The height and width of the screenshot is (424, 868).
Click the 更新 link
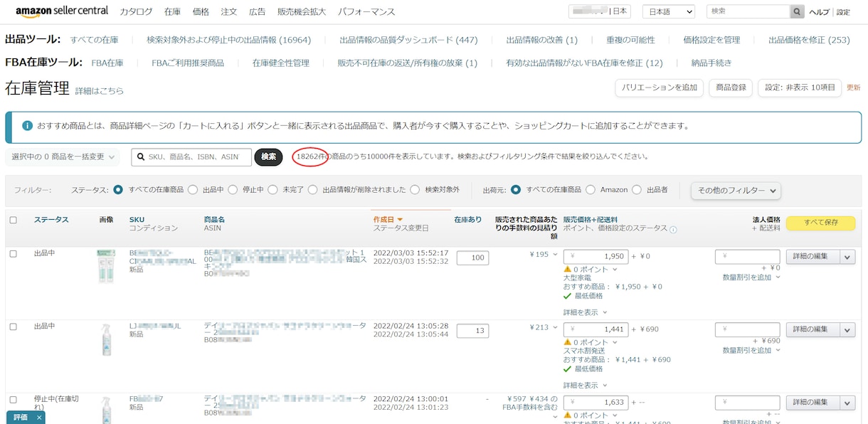pos(853,88)
